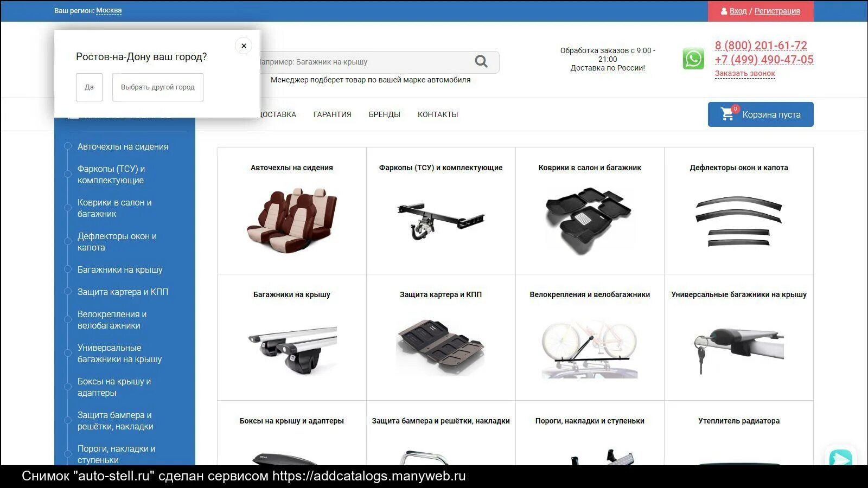Select Коврики в салон и багажник in sidebar
Viewport: 868px width, 488px height.
(114, 208)
